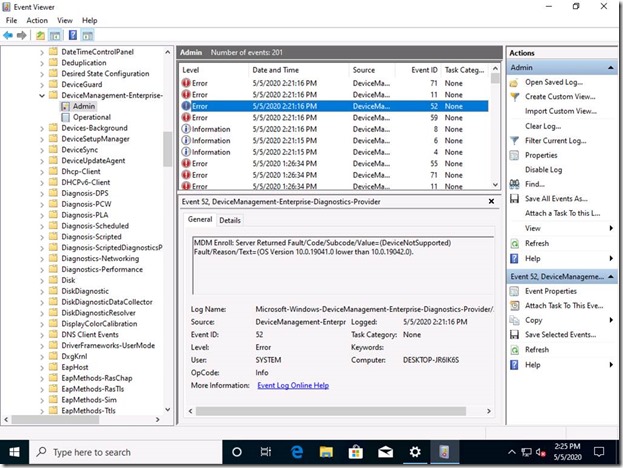The image size is (623, 468).
Task: Click the Open Saved Log icon
Action: pyautogui.click(x=514, y=81)
